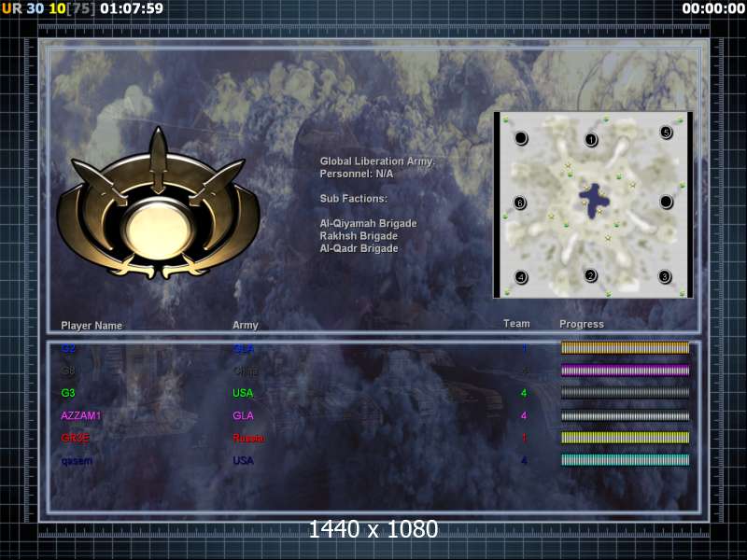Click Al-Qiyamah Brigade sub faction
The height and width of the screenshot is (560, 747).
tap(368, 223)
